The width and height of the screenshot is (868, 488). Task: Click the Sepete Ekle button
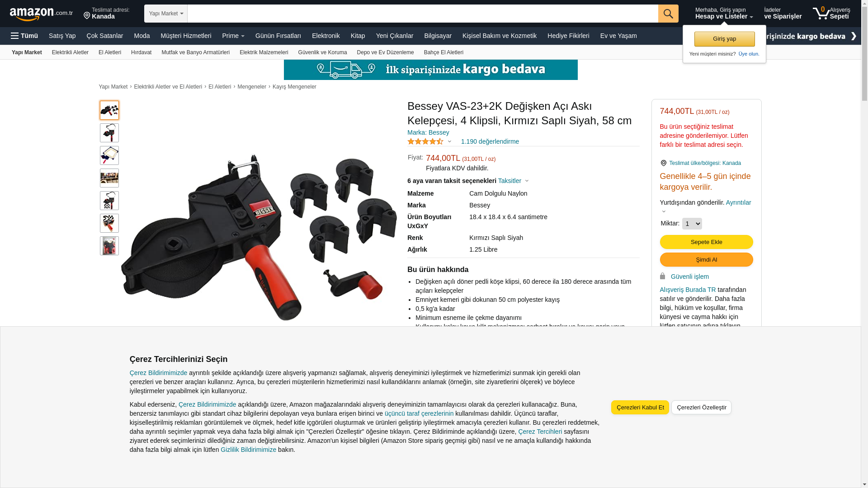pyautogui.click(x=706, y=242)
